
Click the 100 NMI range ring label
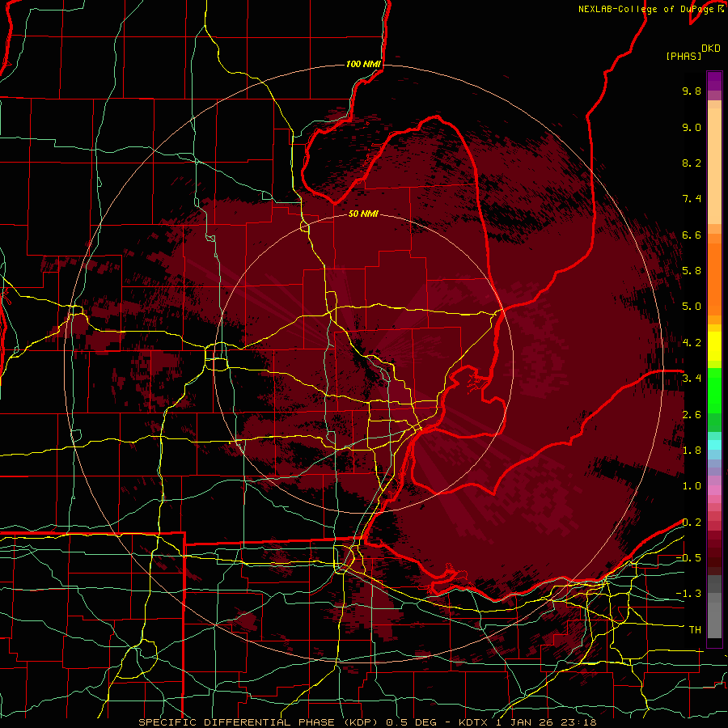[363, 64]
